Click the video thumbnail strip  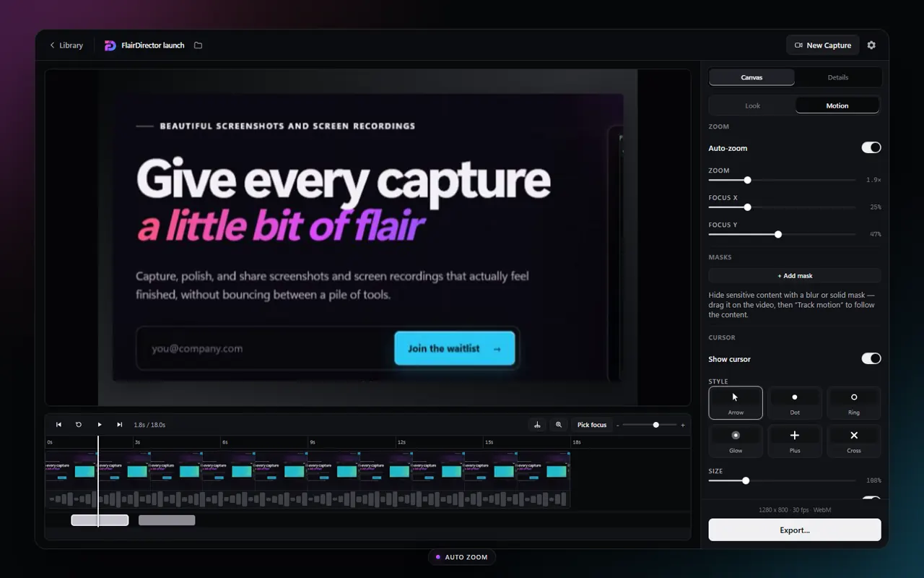(308, 466)
